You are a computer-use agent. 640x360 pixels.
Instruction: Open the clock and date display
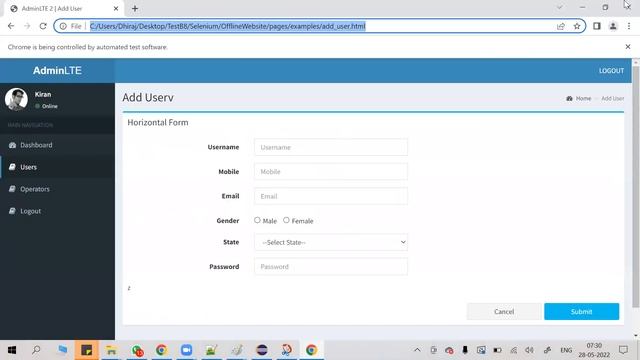(594, 350)
